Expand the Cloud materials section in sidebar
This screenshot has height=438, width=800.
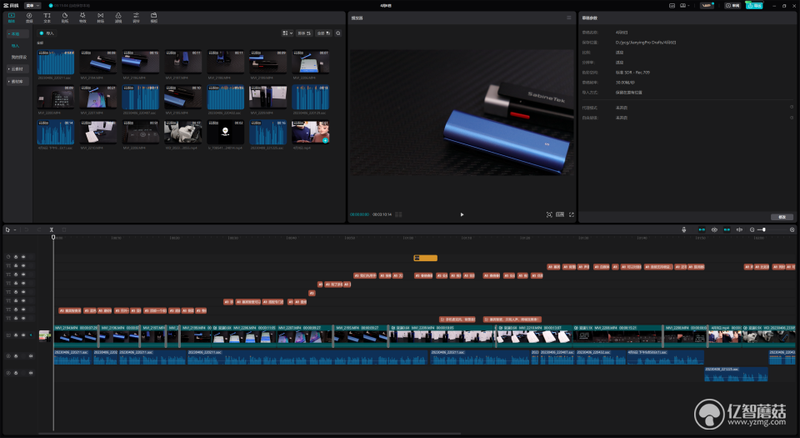pos(16,69)
